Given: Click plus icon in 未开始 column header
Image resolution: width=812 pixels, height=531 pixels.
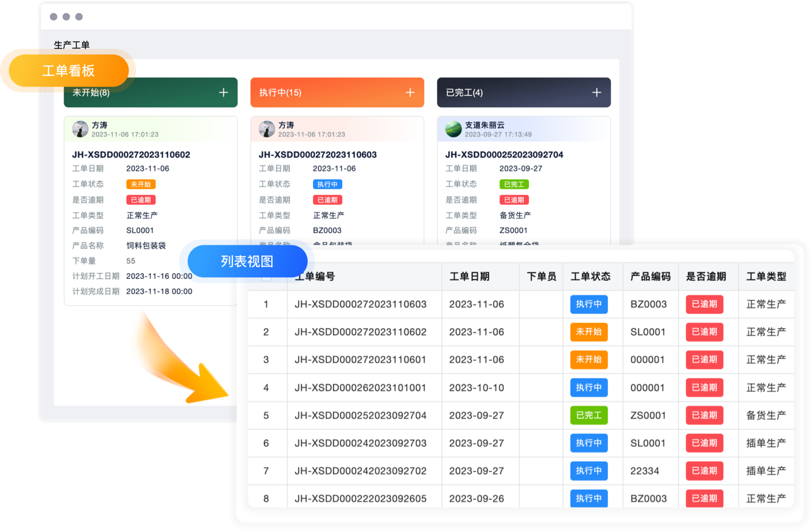Looking at the screenshot, I should (x=223, y=93).
